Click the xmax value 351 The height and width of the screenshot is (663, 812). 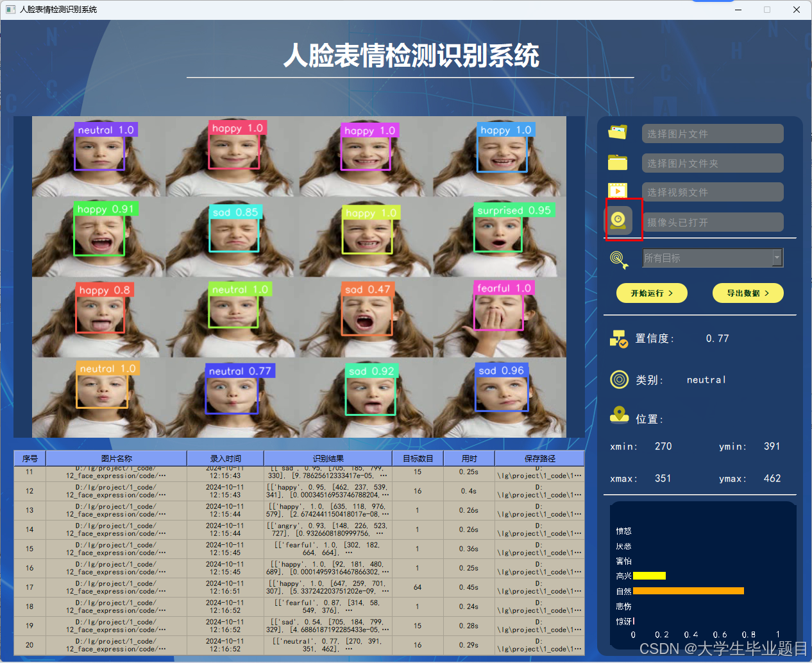point(663,478)
